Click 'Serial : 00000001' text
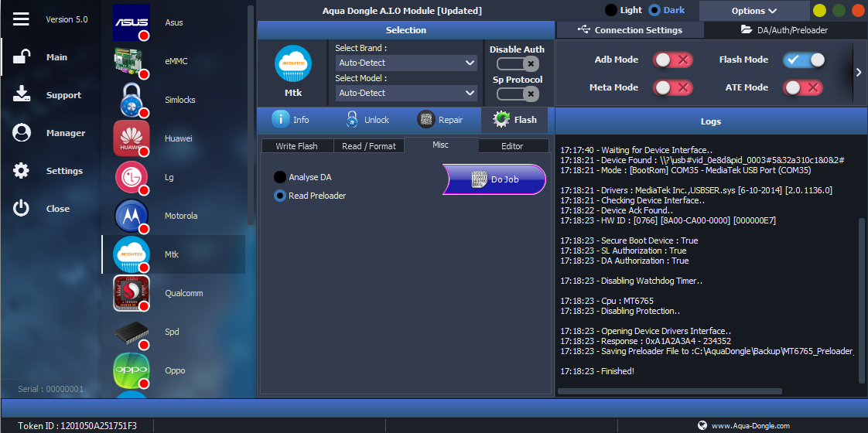The height and width of the screenshot is (433, 868). pos(50,389)
